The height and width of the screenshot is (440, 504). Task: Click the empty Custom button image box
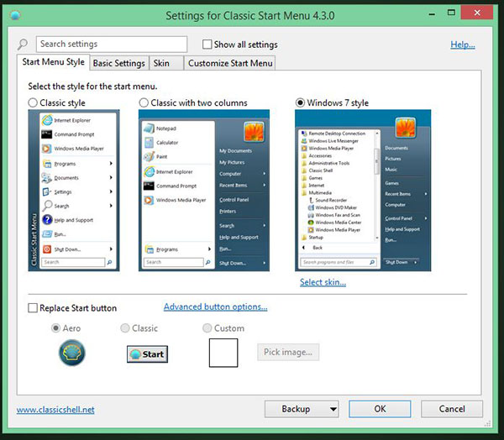(x=223, y=353)
